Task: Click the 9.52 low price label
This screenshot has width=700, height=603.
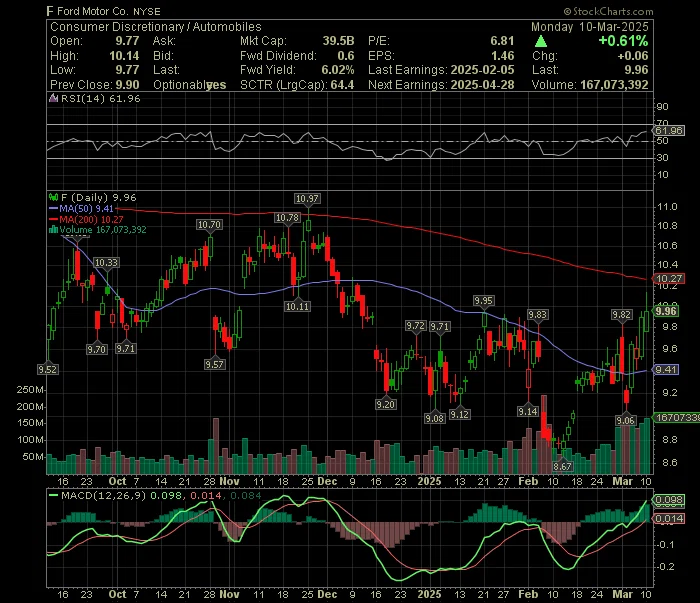Action: coord(47,370)
